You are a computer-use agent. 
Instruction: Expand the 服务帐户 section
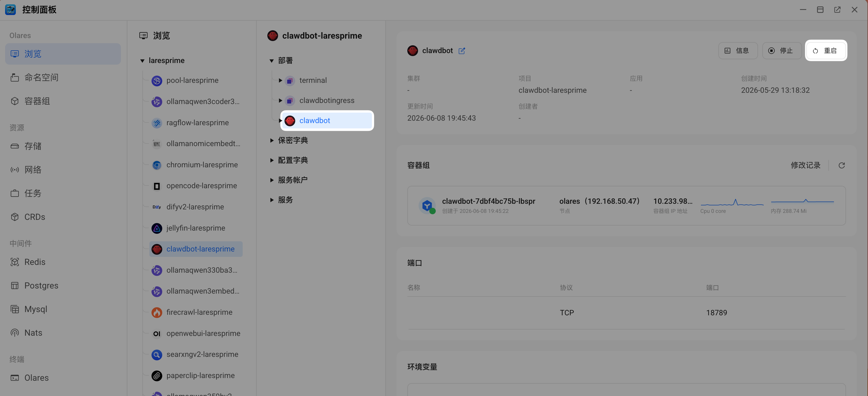(272, 180)
